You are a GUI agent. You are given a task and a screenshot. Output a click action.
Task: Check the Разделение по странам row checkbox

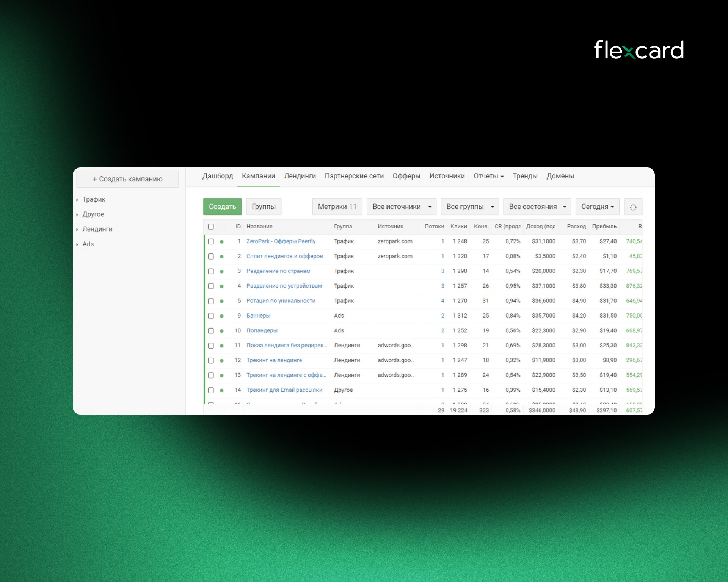(x=211, y=271)
